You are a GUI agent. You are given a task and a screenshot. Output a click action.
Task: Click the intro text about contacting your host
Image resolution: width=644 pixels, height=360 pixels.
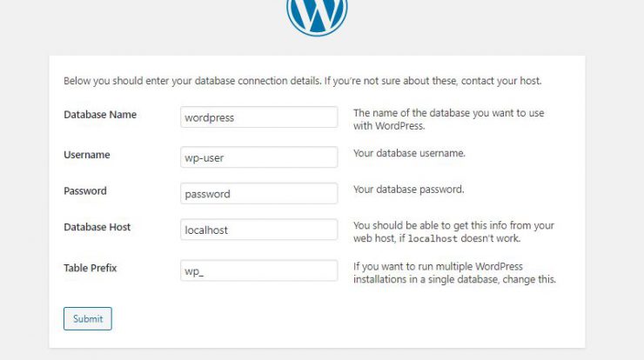coord(303,81)
